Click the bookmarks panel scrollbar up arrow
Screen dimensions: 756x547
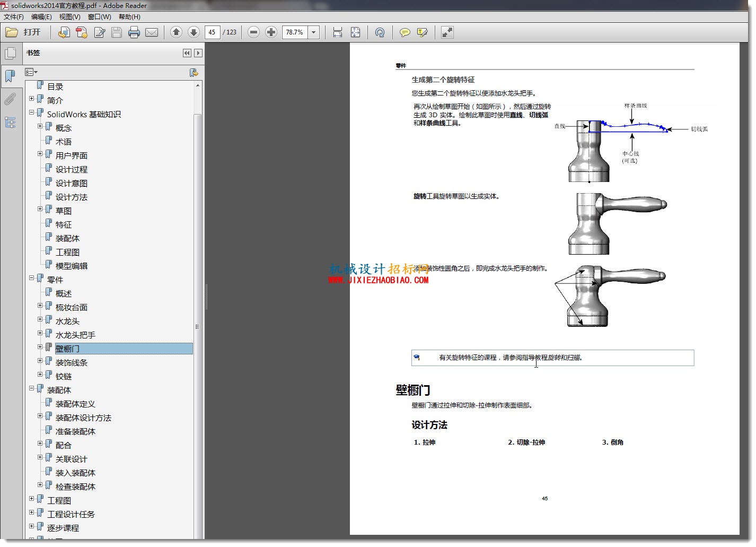pyautogui.click(x=198, y=86)
